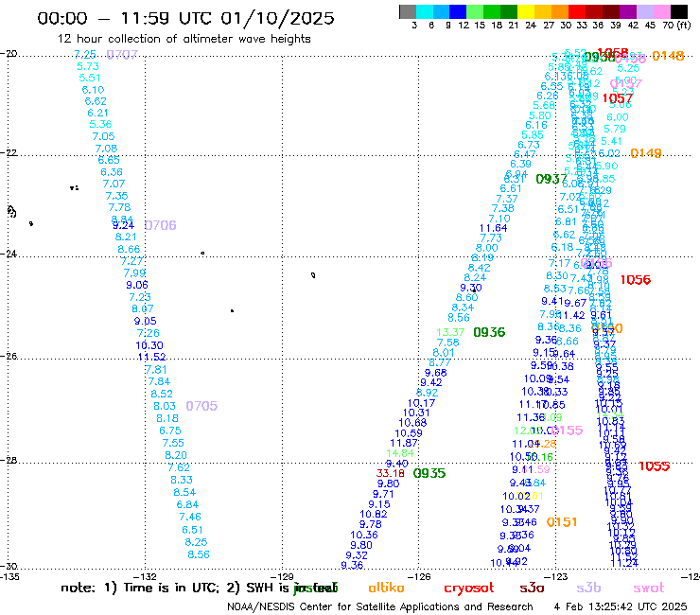The width and height of the screenshot is (700, 615).
Task: Click the legend label 's3b'
Action: click(588, 588)
